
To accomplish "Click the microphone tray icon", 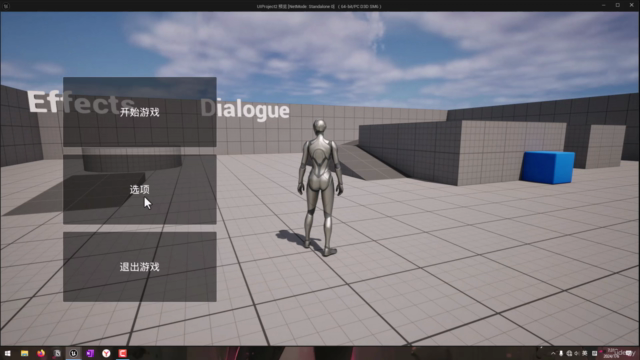I will (x=561, y=353).
